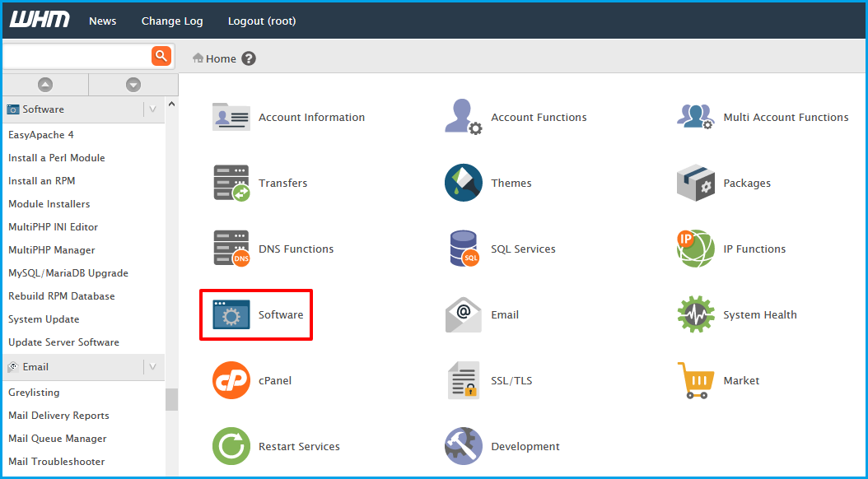
Task: Collapse the Software sidebar section
Action: (x=152, y=109)
